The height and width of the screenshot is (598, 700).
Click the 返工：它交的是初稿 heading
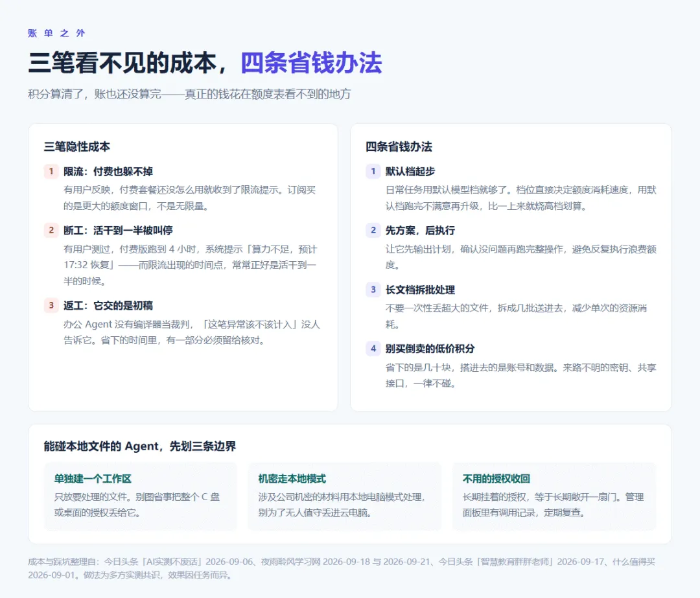click(108, 305)
